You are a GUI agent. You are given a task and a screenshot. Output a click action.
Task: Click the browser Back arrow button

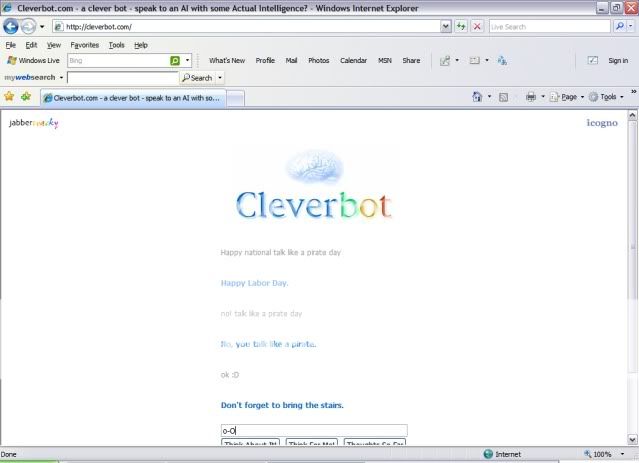(12, 27)
